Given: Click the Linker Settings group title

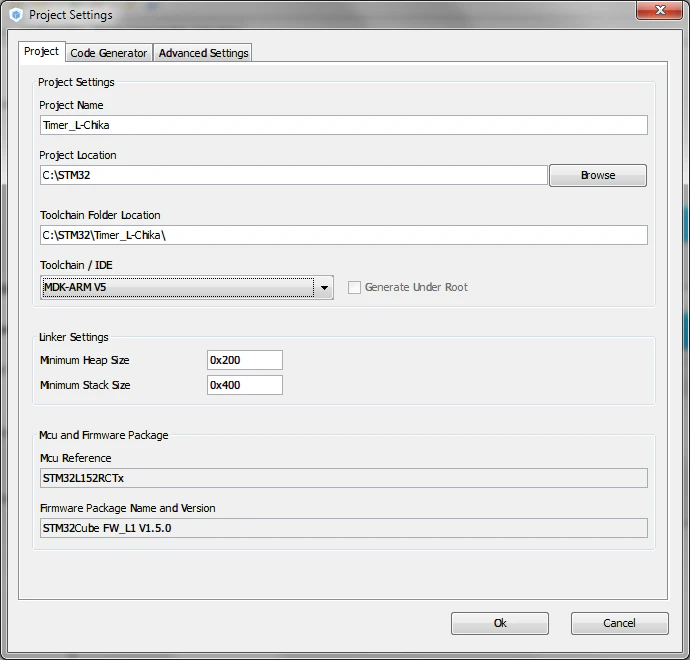Looking at the screenshot, I should (x=73, y=337).
